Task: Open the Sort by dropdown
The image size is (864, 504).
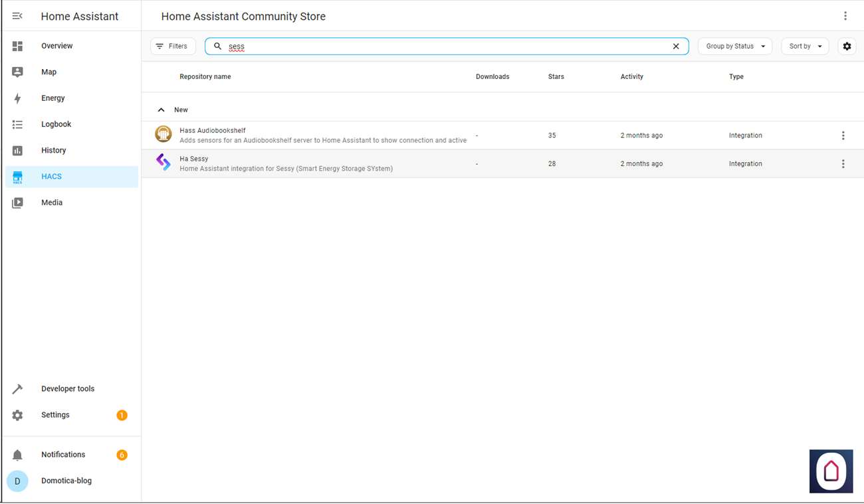Action: tap(804, 46)
